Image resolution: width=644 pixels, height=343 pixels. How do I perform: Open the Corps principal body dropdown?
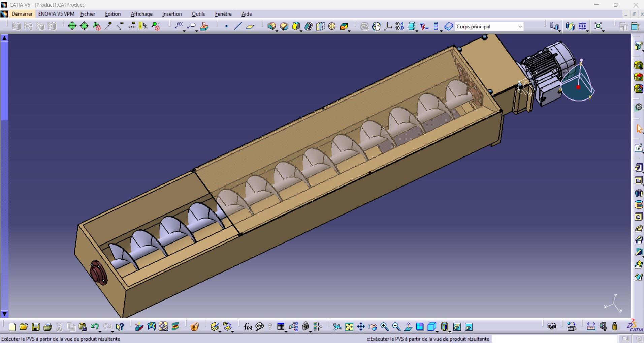pyautogui.click(x=520, y=26)
